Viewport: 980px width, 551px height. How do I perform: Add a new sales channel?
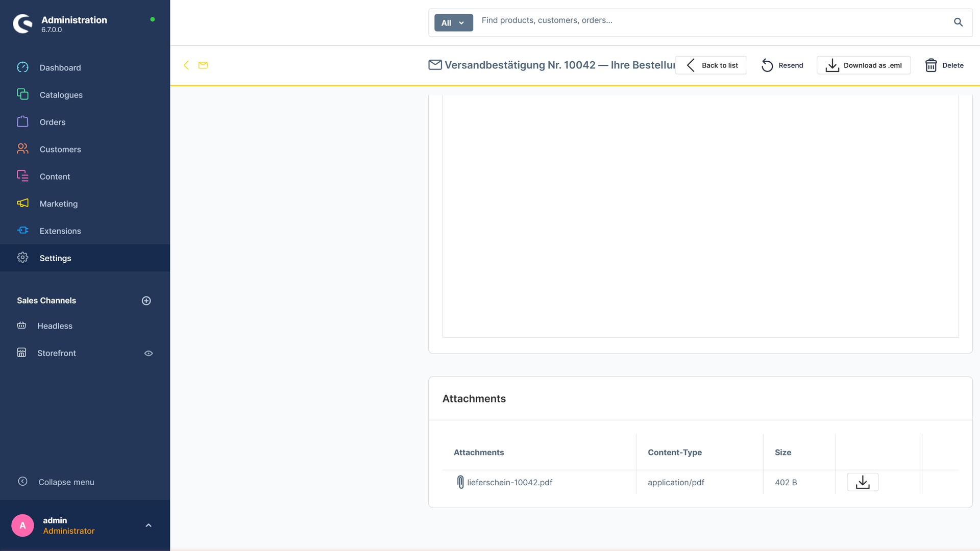(146, 300)
